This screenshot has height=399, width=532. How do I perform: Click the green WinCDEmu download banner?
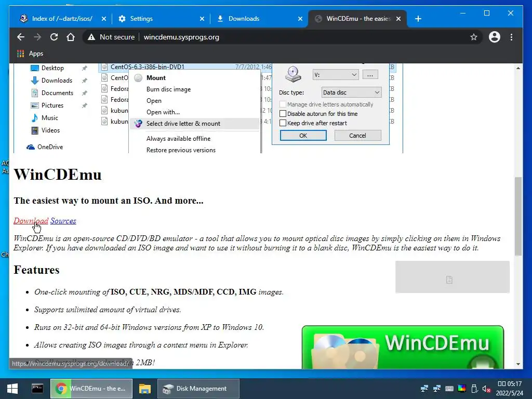[403, 347]
